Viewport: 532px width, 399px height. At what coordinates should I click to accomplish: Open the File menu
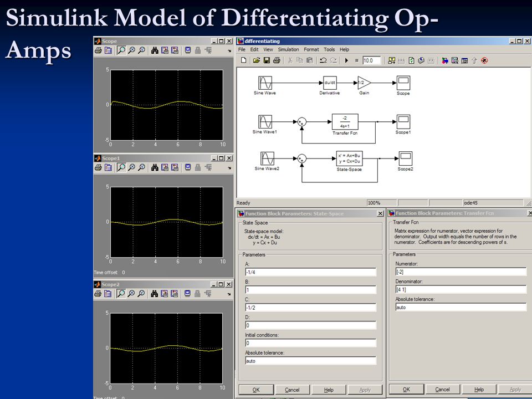tap(242, 49)
